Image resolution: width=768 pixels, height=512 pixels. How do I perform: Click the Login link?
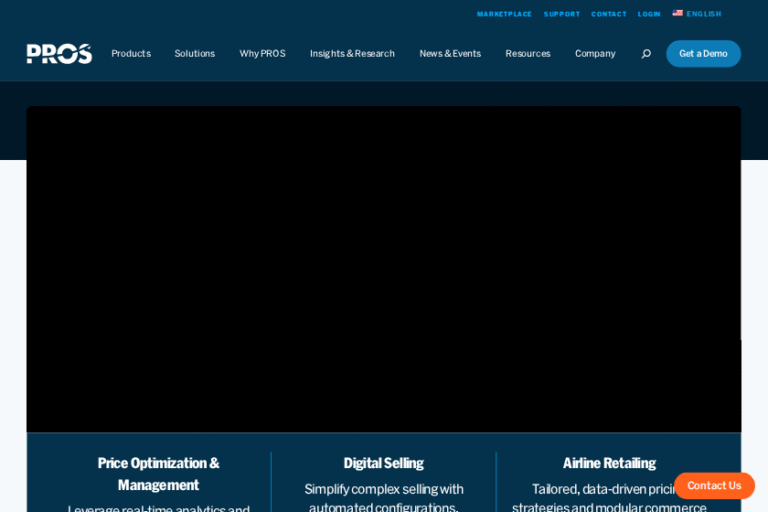click(x=649, y=14)
